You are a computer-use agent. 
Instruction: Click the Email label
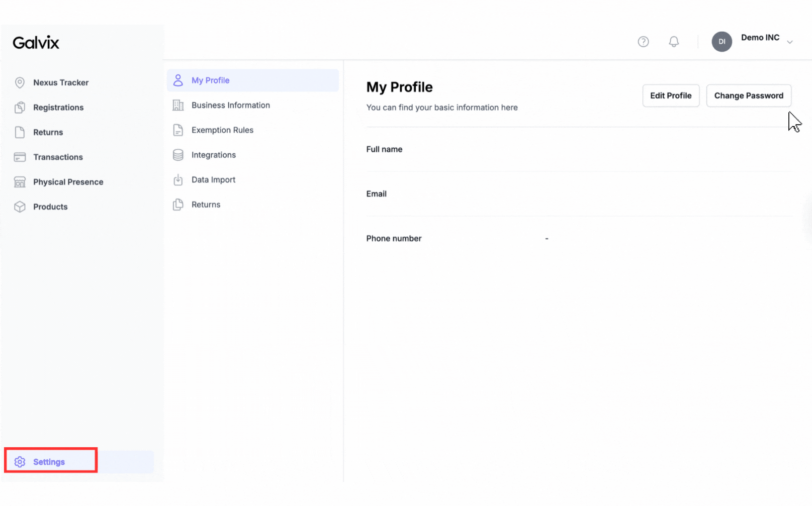point(376,194)
